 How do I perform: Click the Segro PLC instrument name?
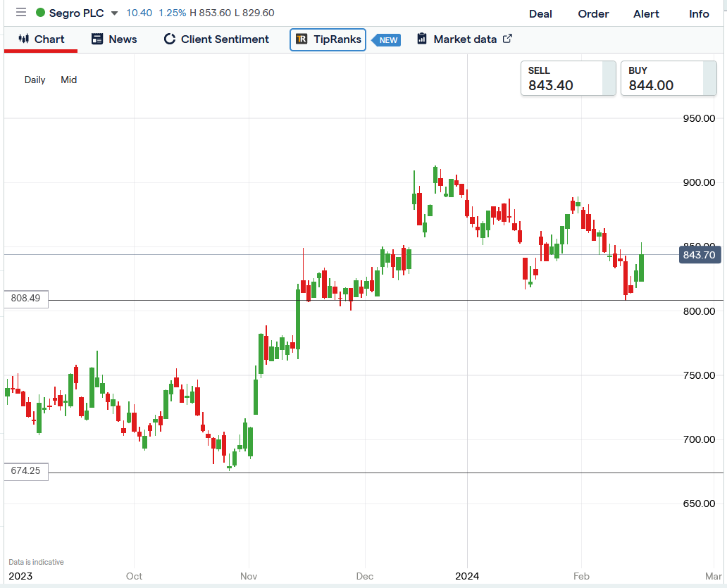[x=77, y=13]
